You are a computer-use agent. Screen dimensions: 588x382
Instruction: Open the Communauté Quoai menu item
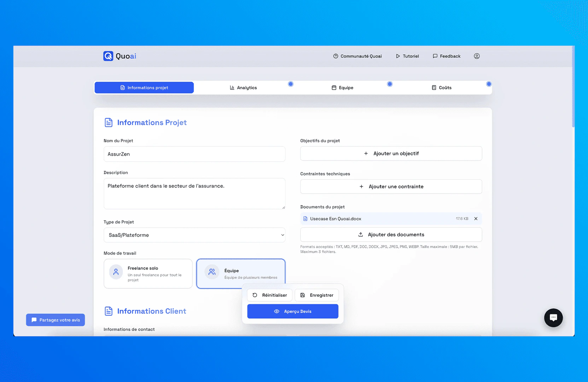click(357, 56)
